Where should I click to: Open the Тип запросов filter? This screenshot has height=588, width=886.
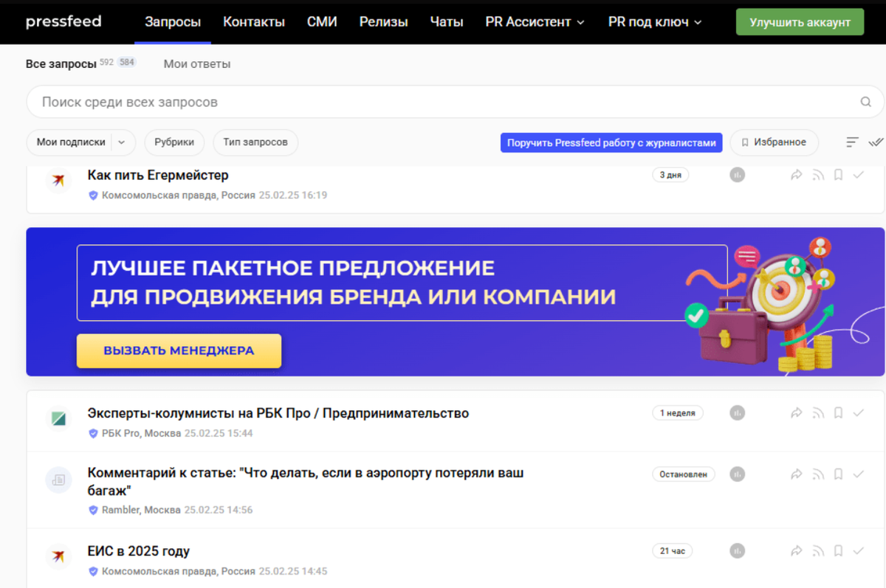(255, 142)
